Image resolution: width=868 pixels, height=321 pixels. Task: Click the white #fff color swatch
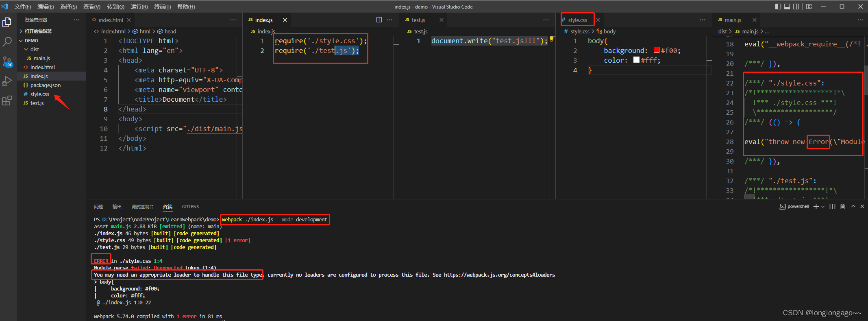coord(636,60)
